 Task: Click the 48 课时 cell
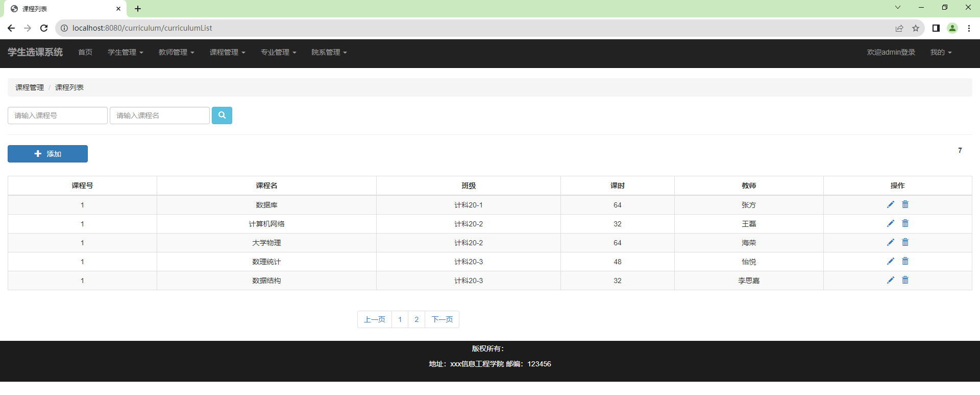[x=618, y=262]
